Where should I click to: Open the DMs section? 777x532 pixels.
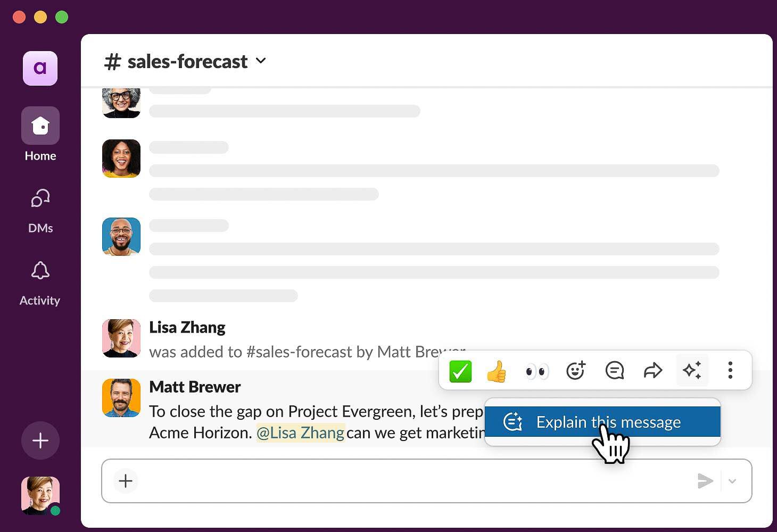point(40,199)
